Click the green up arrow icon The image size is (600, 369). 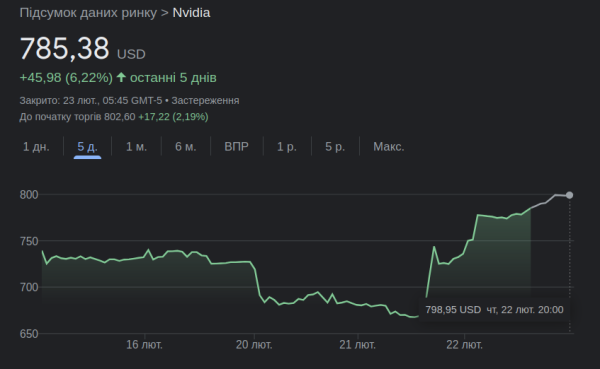click(x=121, y=77)
